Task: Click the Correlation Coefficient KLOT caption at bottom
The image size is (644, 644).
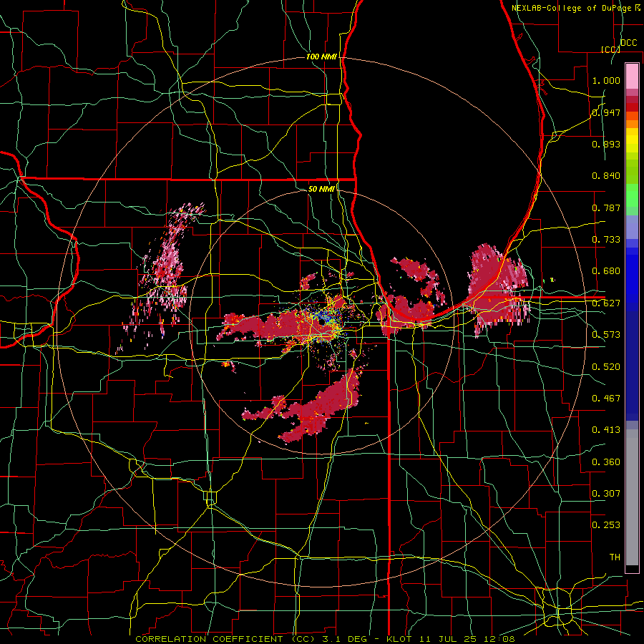Action: pos(325,639)
